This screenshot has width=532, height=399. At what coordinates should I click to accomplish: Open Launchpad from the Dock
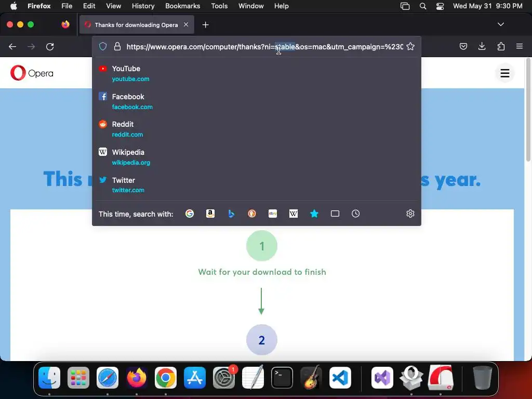(78, 378)
